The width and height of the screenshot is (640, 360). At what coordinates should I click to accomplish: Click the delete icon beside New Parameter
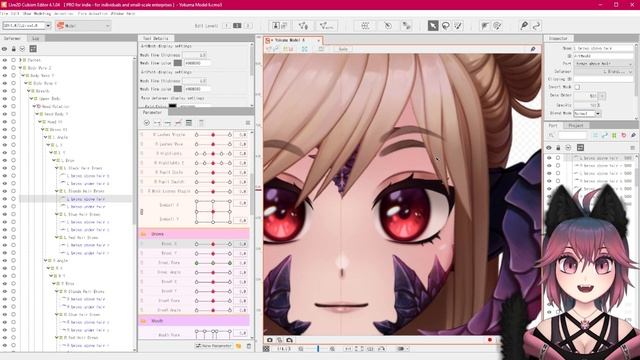coord(249,346)
